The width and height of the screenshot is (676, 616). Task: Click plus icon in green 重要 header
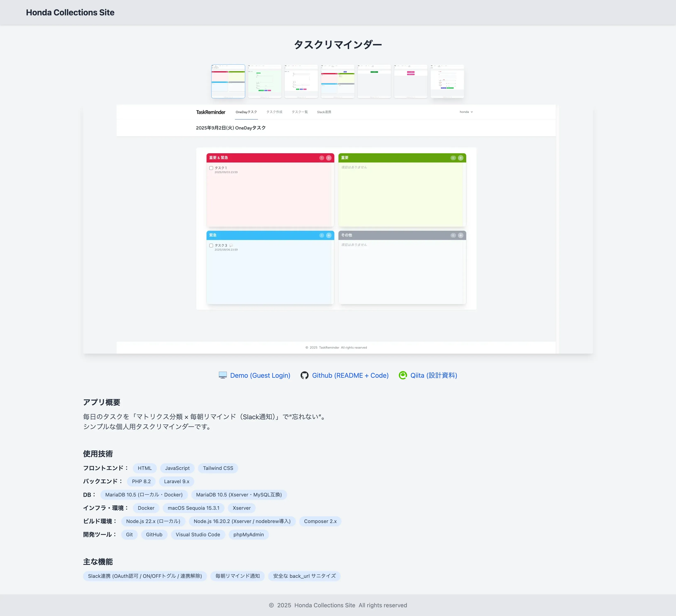click(460, 158)
